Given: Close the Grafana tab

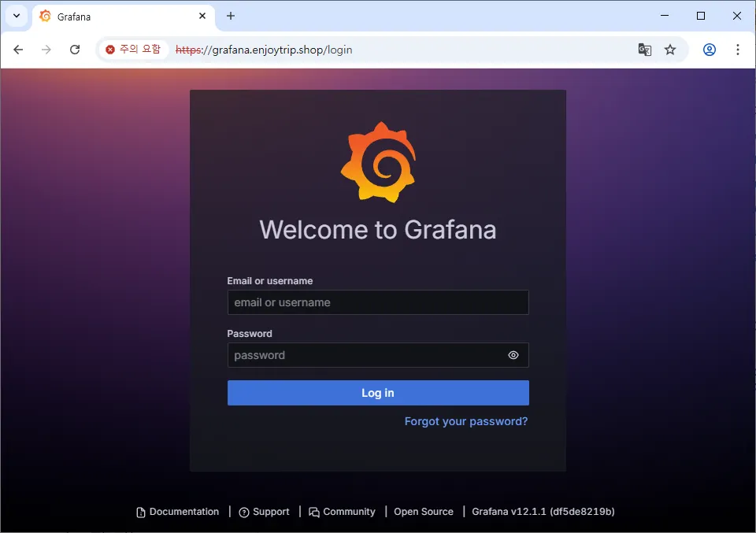Looking at the screenshot, I should point(202,16).
